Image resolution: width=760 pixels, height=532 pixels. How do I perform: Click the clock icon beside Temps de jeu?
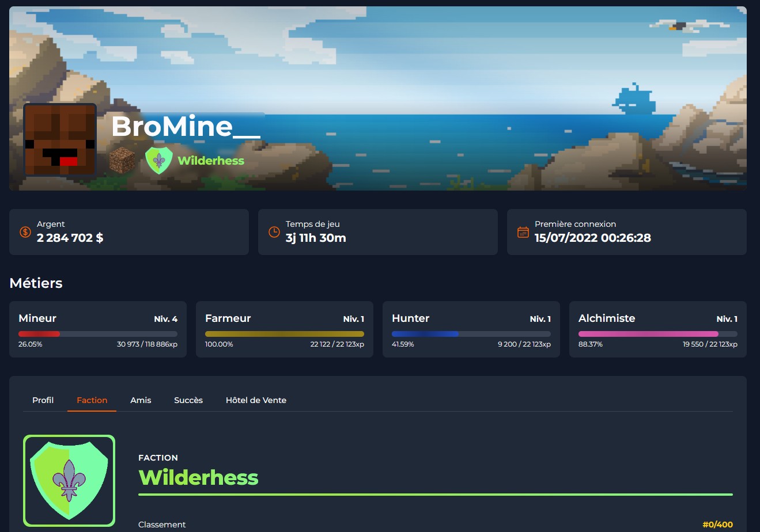274,232
